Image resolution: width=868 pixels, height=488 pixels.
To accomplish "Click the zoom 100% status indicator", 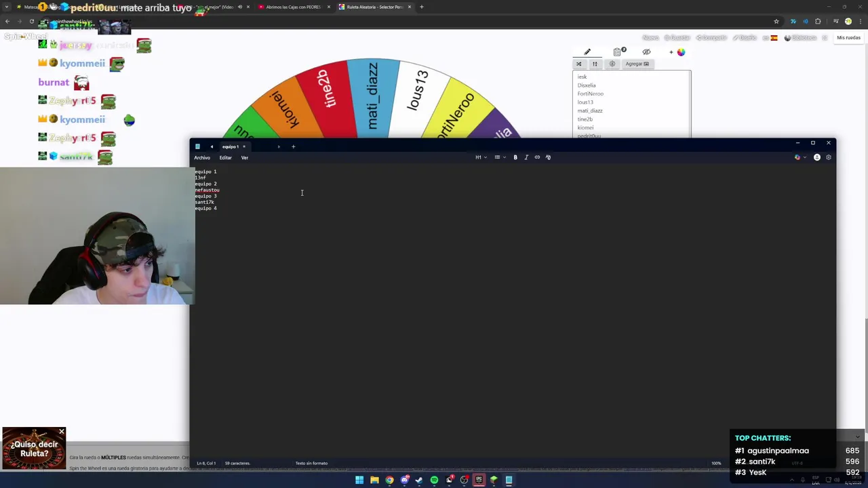I will point(716,464).
